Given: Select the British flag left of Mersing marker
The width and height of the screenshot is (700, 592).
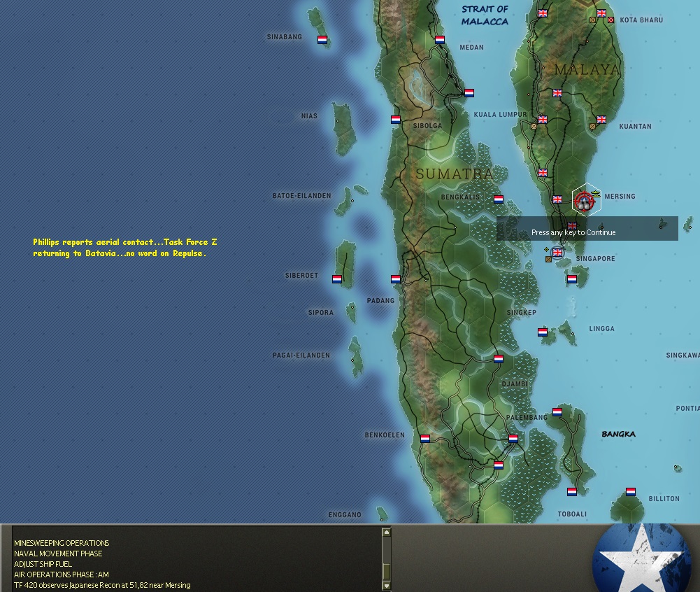Looking at the screenshot, I should click(557, 199).
